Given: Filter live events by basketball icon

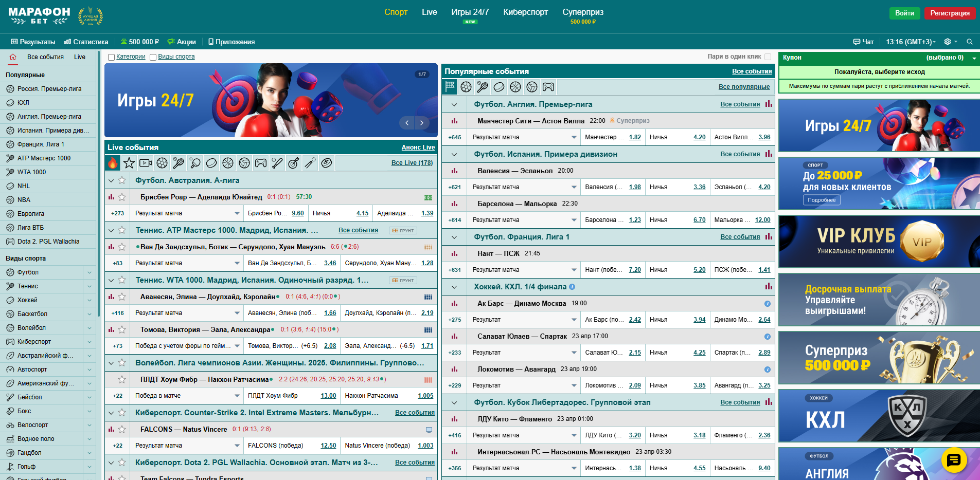Looking at the screenshot, I should click(228, 163).
